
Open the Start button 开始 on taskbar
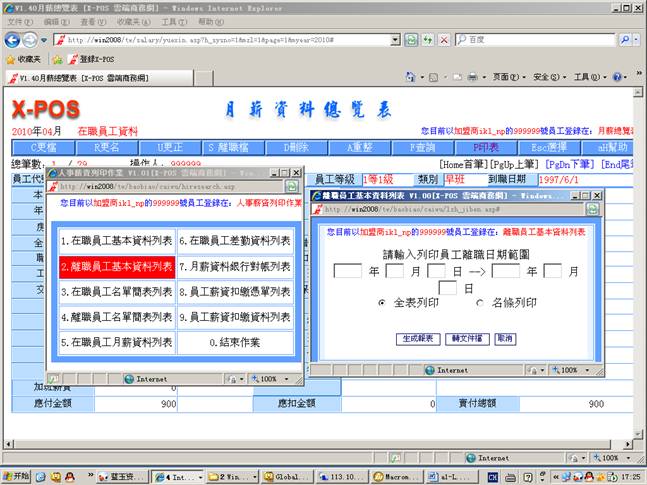pyautogui.click(x=19, y=477)
